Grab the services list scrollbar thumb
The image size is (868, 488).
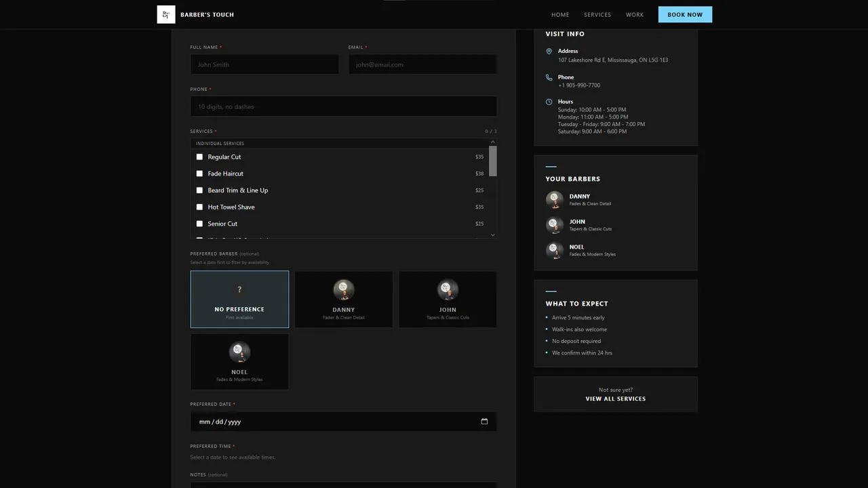[493, 161]
